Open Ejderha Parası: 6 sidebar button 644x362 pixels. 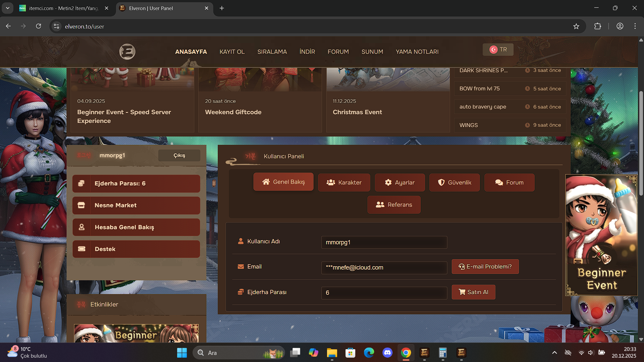tap(136, 184)
